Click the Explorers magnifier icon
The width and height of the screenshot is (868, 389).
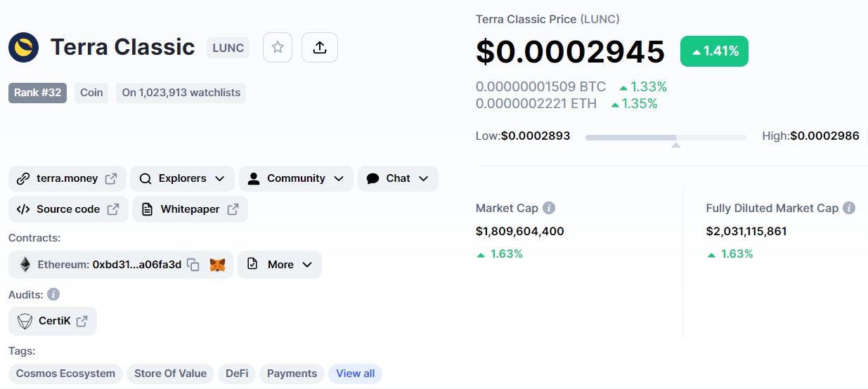click(145, 178)
